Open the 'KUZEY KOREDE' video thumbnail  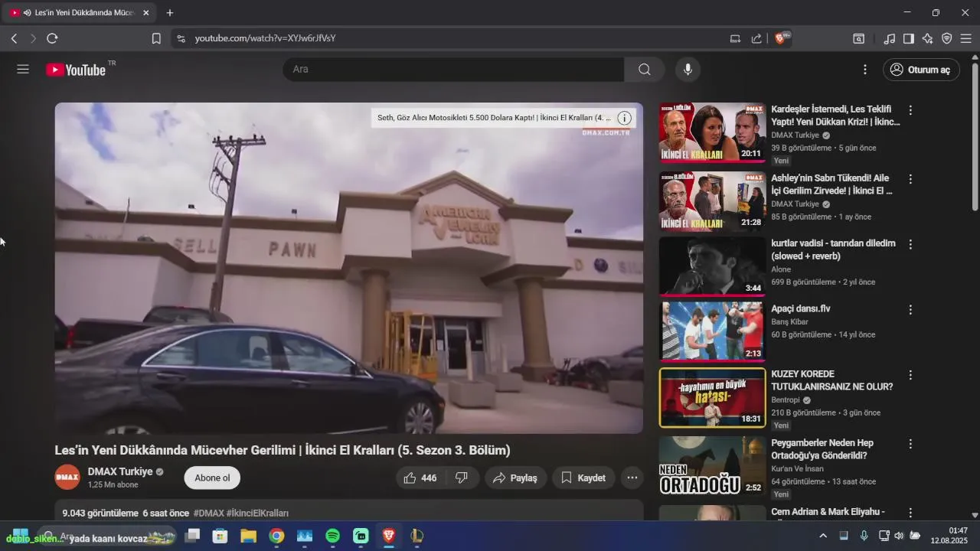(712, 398)
